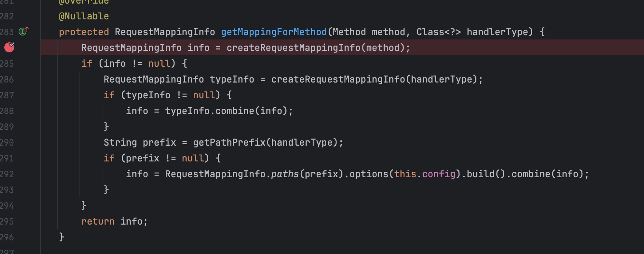Click the return keyword on line 295

pyautogui.click(x=98, y=221)
